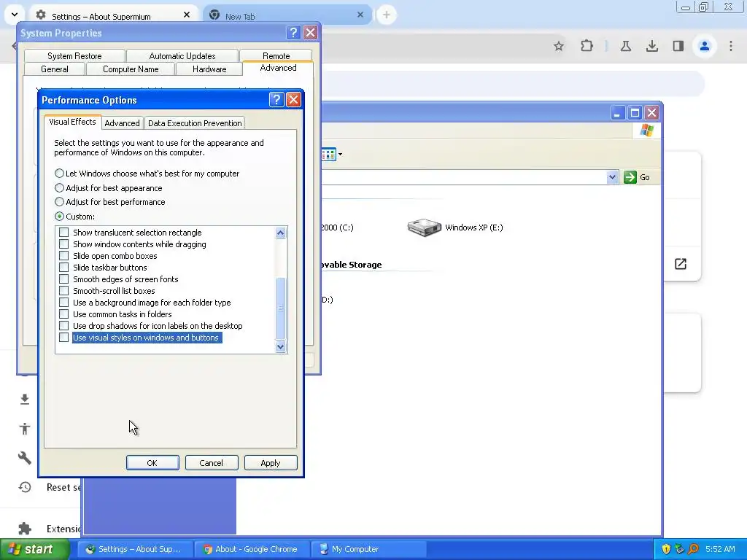This screenshot has height=560, width=747.
Task: Click the orange magnifier tray icon
Action: pyautogui.click(x=693, y=549)
